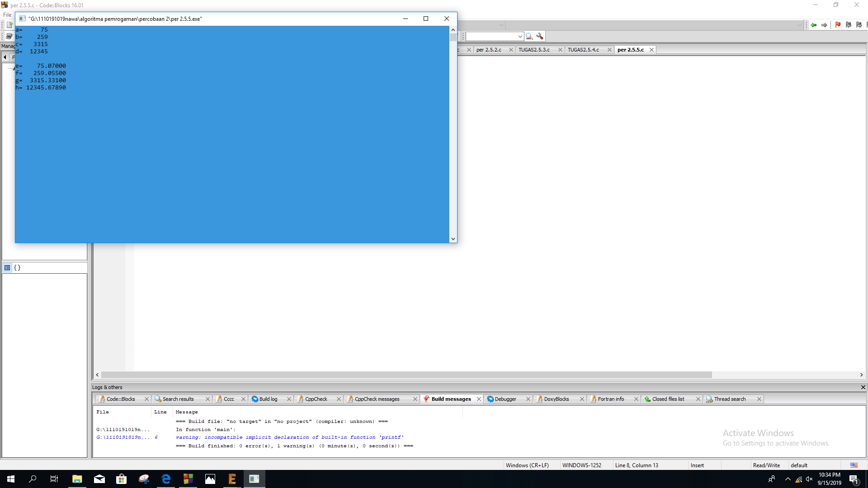This screenshot has width=868, height=488.
Task: Close the TUGAS2.5.4.c tab
Action: (609, 50)
